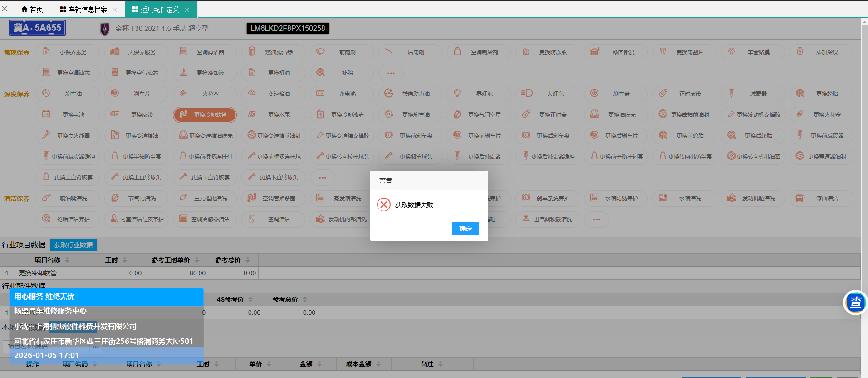The height and width of the screenshot is (378, 868).
Task: Expand more 常规保养 items via ellipsis
Action: click(x=391, y=73)
